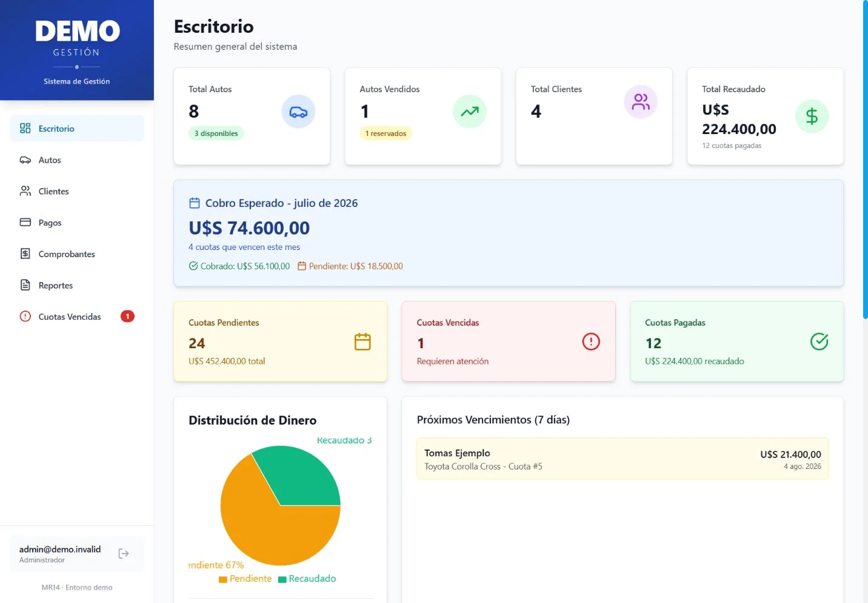Viewport: 868px width, 603px height.
Task: Navigate to Comprobantes
Action: coord(77,254)
